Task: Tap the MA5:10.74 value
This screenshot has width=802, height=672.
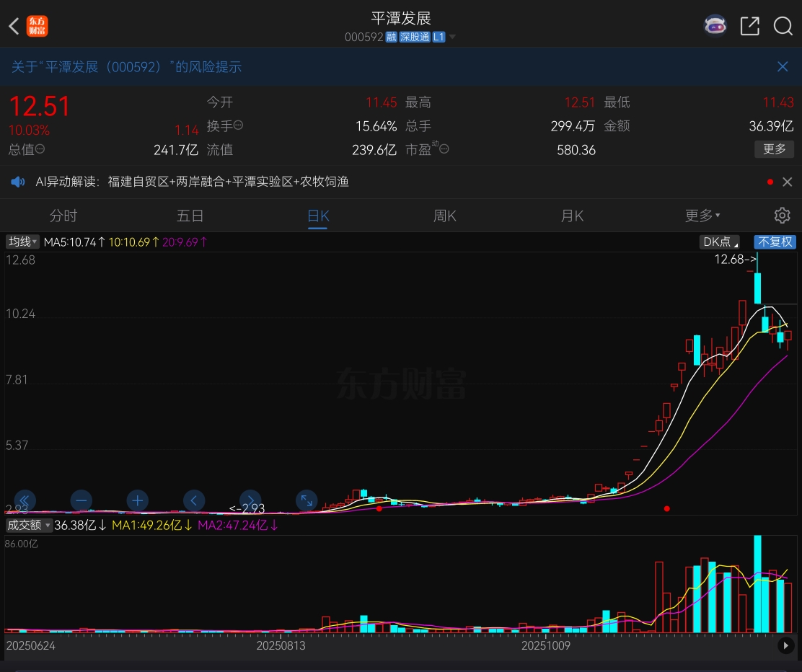Action: (75, 242)
